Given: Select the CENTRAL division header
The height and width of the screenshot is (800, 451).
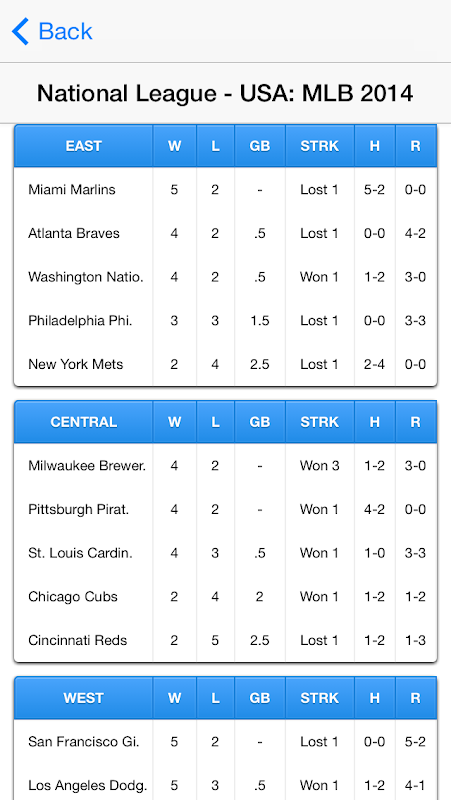Looking at the screenshot, I should click(x=84, y=422).
